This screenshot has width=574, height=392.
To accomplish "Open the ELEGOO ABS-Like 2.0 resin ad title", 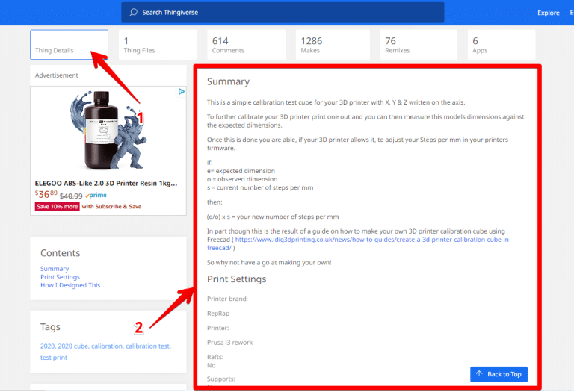I will click(106, 183).
